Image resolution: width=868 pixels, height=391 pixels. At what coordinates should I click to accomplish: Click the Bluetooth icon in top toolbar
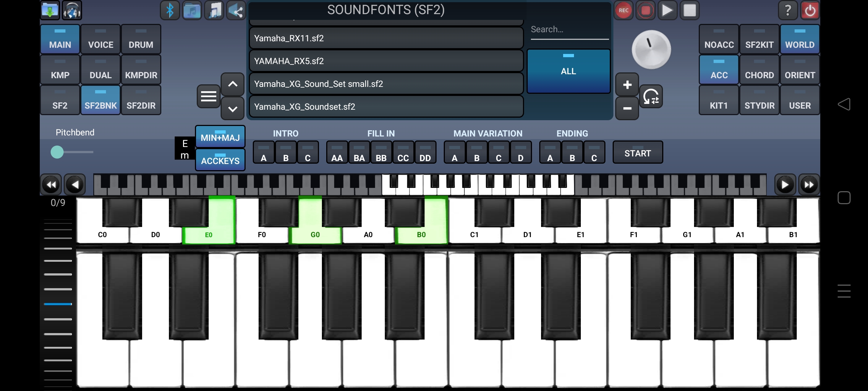click(170, 10)
